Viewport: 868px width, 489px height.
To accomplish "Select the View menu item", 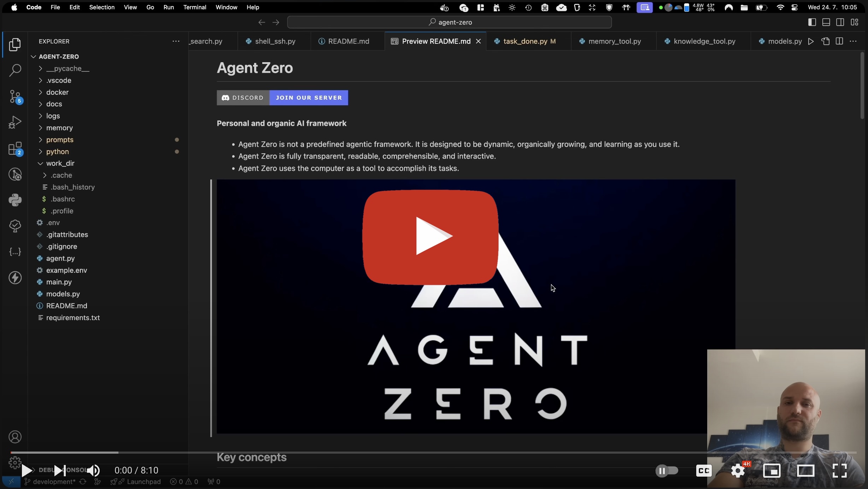I will coord(129,7).
